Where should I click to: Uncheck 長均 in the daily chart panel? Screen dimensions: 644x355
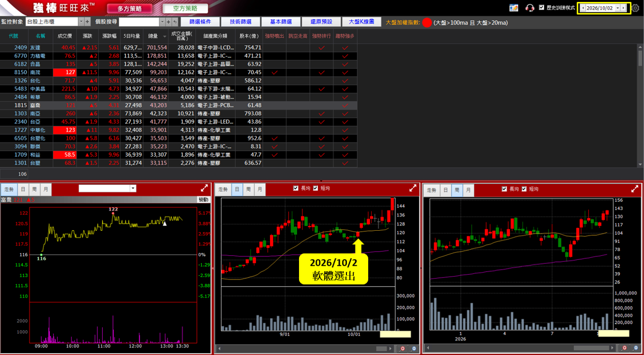(x=296, y=188)
